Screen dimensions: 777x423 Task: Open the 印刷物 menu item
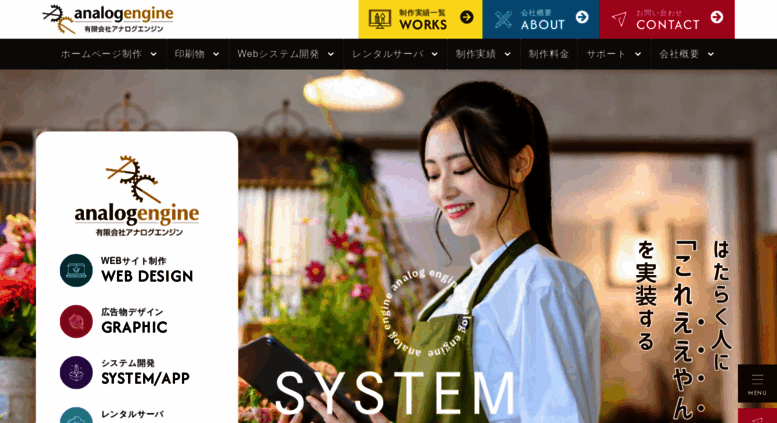(189, 54)
